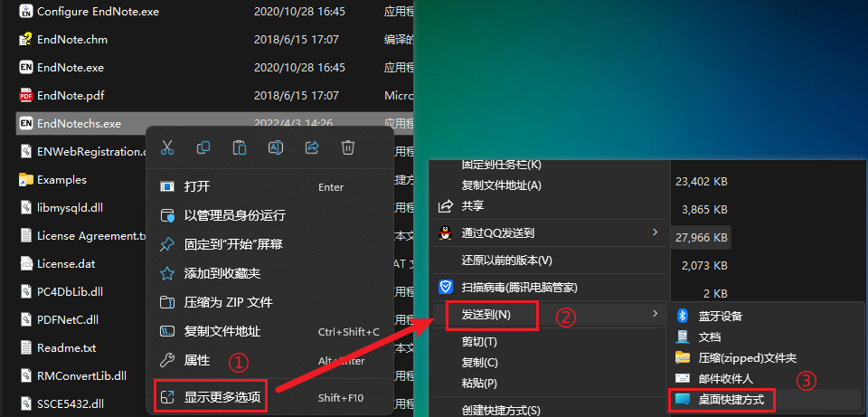Click the Documents icon in Send to submenu

pos(683,336)
